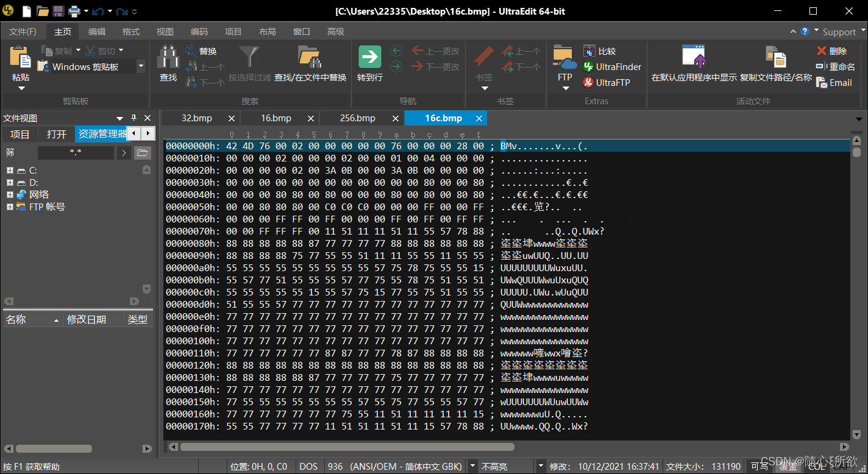This screenshot has height=474, width=868.
Task: Click the UltraEdit logo icon in title bar
Action: 9,11
